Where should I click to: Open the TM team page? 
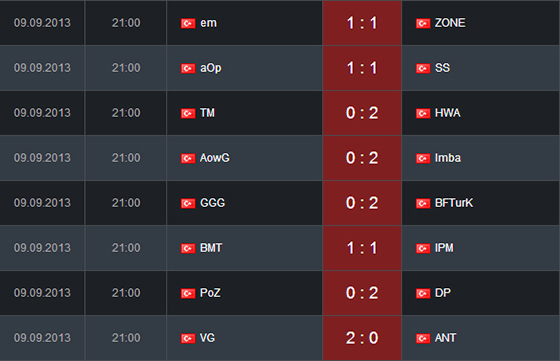pos(208,113)
